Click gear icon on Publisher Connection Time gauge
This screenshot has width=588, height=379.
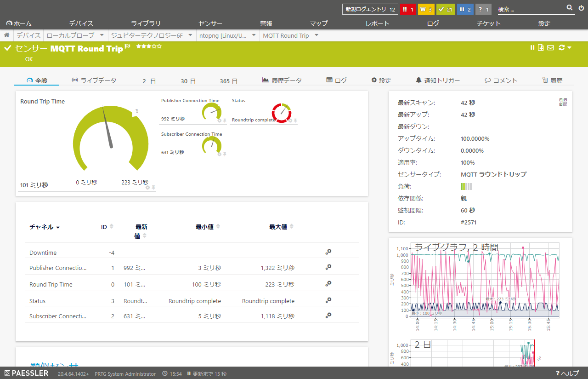[x=219, y=120]
